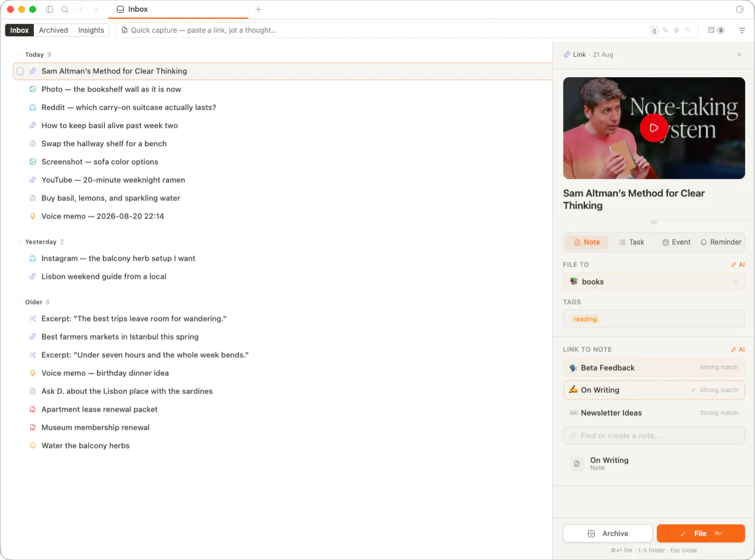Screen dimensions: 755x560
Task: Click the Archive button
Action: (608, 534)
